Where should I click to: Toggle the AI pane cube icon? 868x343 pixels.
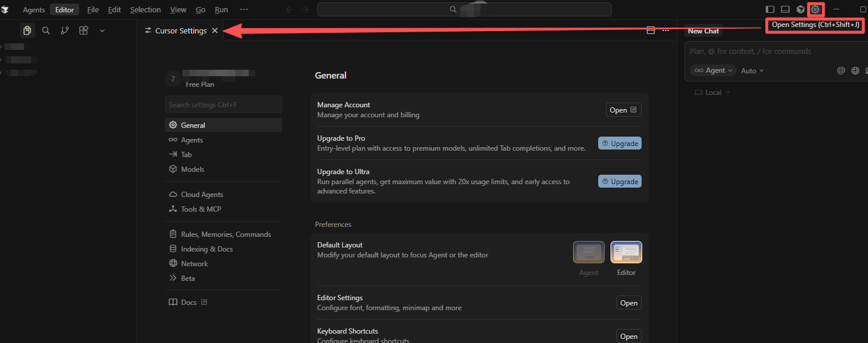801,9
